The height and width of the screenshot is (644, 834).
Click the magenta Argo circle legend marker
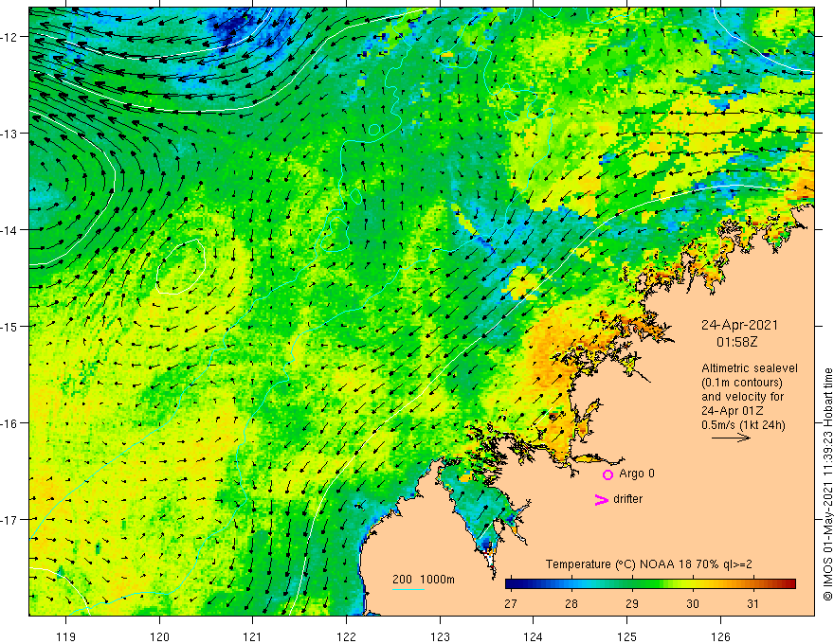(x=607, y=474)
